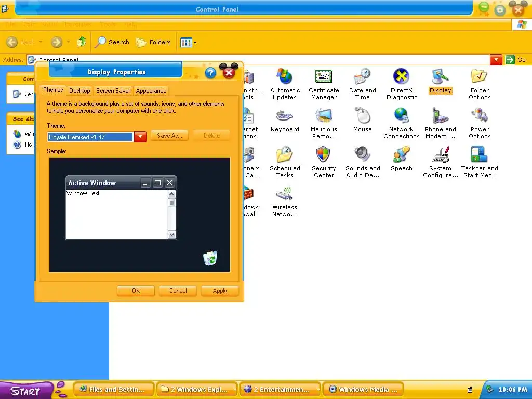The height and width of the screenshot is (399, 532).
Task: Click Apply in Display Properties
Action: point(220,291)
